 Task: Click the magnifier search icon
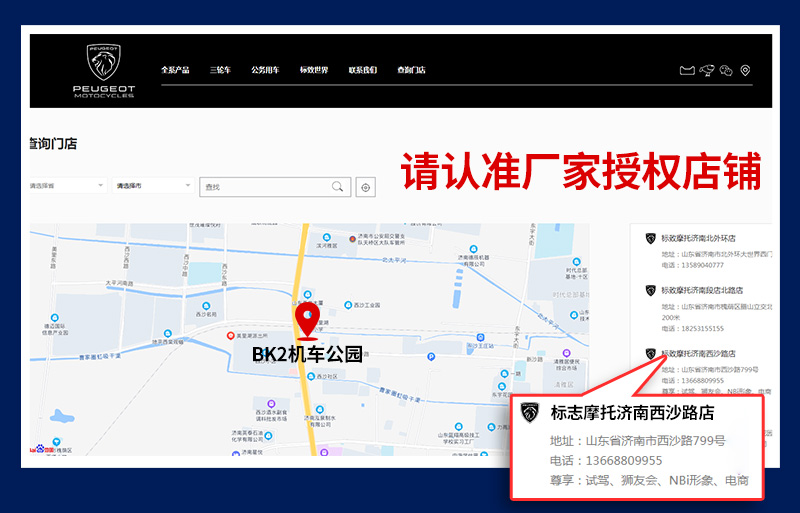coord(337,187)
